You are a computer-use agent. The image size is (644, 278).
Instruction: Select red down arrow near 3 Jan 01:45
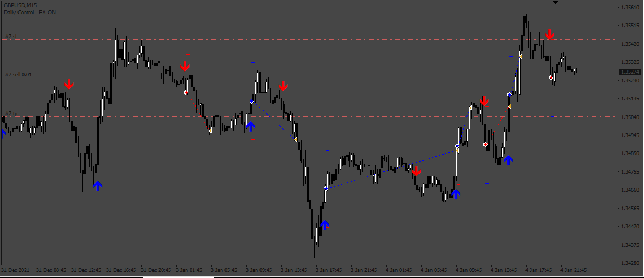(185, 66)
